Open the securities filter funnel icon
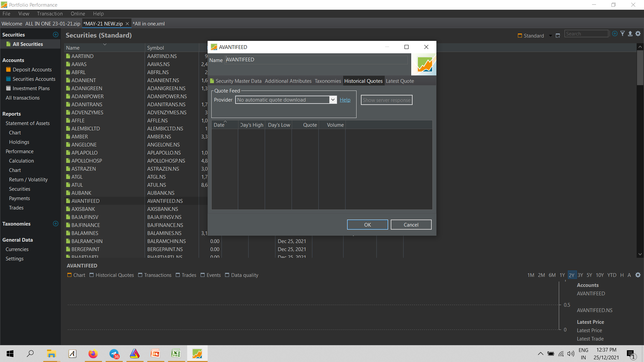 tap(623, 34)
